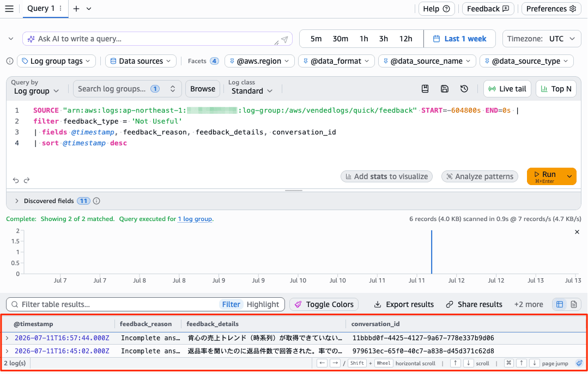The width and height of the screenshot is (588, 374).
Task: Start Live tail
Action: (507, 89)
